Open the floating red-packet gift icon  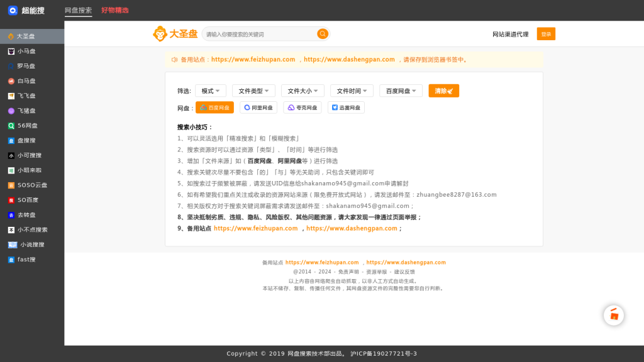click(614, 315)
